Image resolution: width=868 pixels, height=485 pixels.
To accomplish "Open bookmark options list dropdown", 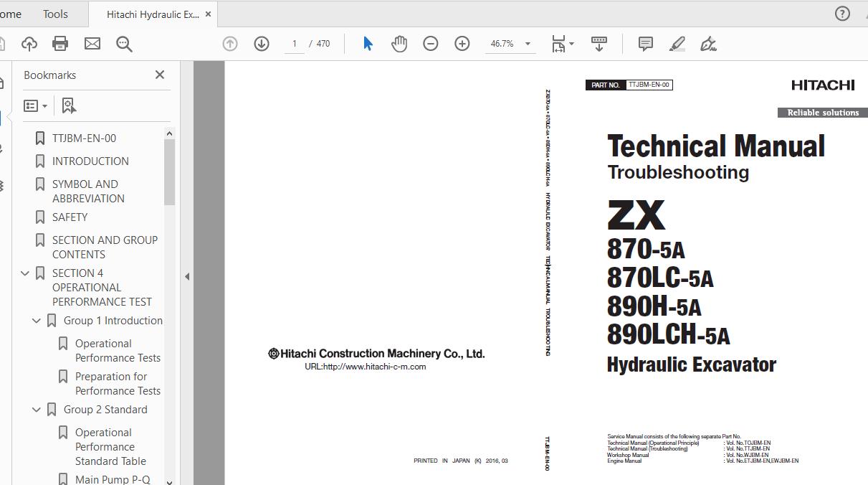I will coord(35,105).
